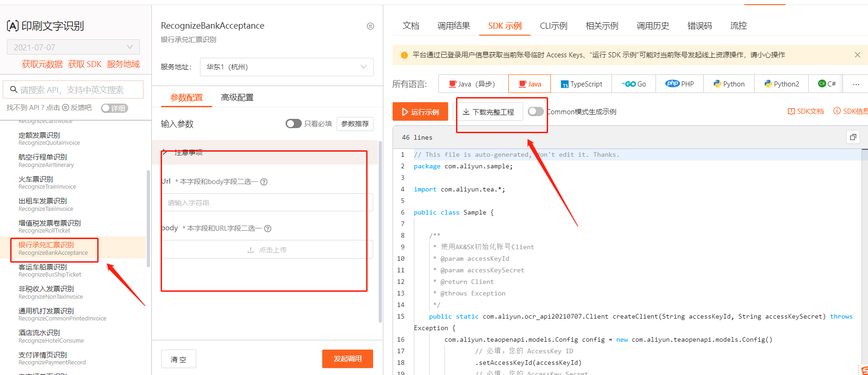This screenshot has width=868, height=375.
Task: Click the 获取 SDK link
Action: click(85, 64)
